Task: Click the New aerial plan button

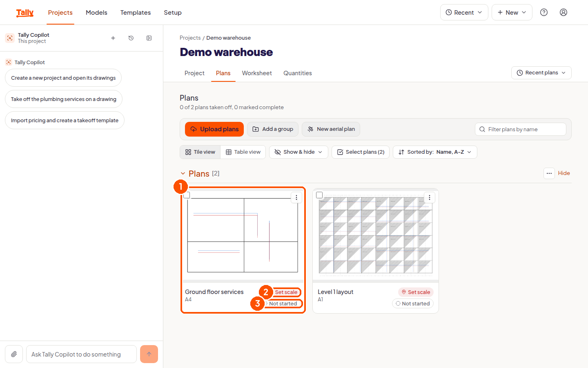Action: point(331,129)
